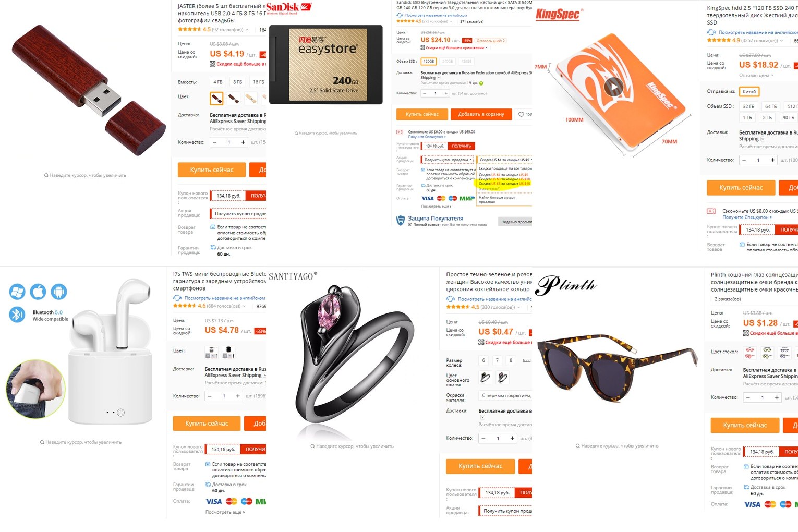Open the Получить купон продавца dropdown in Sandisk listing
798x532 pixels.
click(x=448, y=160)
